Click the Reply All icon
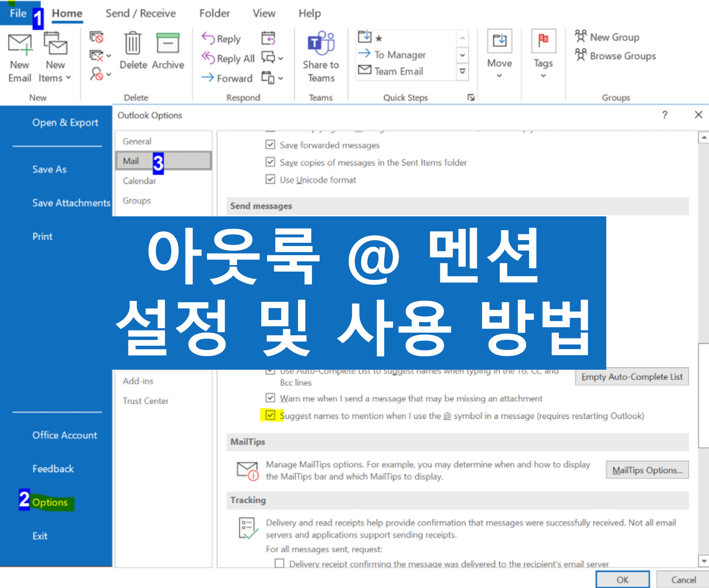Screen dimensions: 709x588 coord(208,57)
